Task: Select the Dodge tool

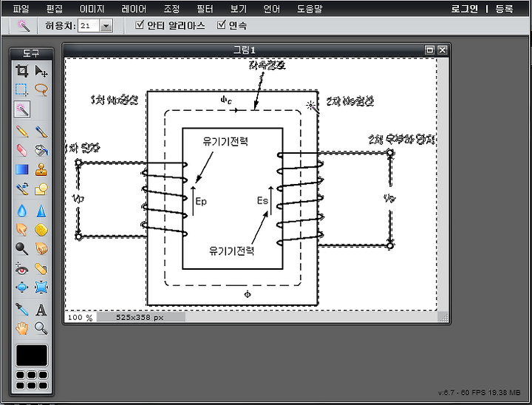Action: coord(21,249)
